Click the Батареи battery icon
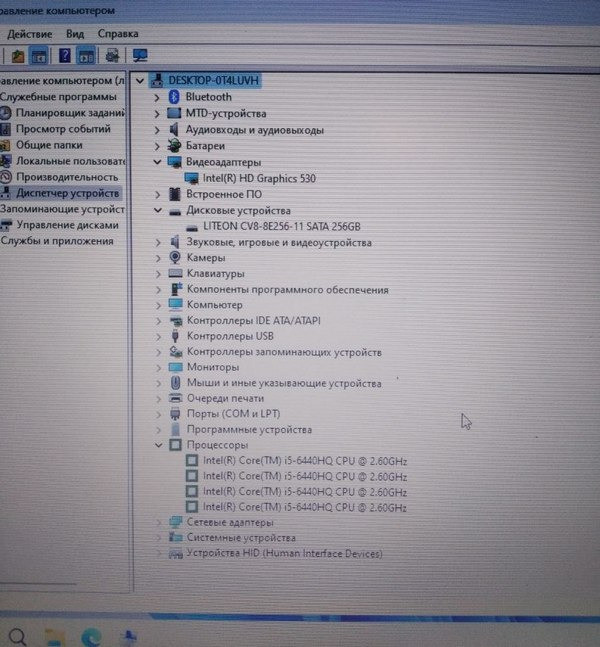This screenshot has height=647, width=600. [x=174, y=146]
